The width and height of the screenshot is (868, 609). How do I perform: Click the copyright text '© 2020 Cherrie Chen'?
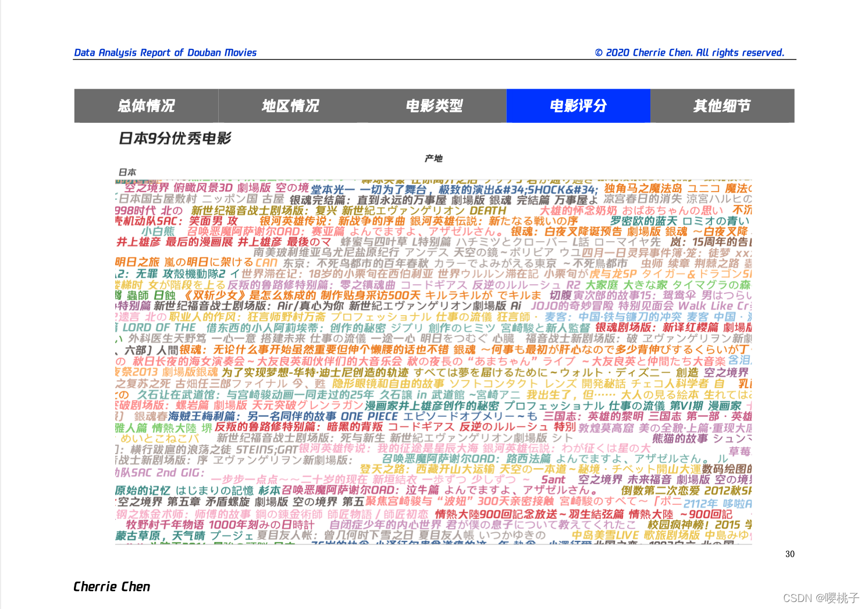pos(643,52)
